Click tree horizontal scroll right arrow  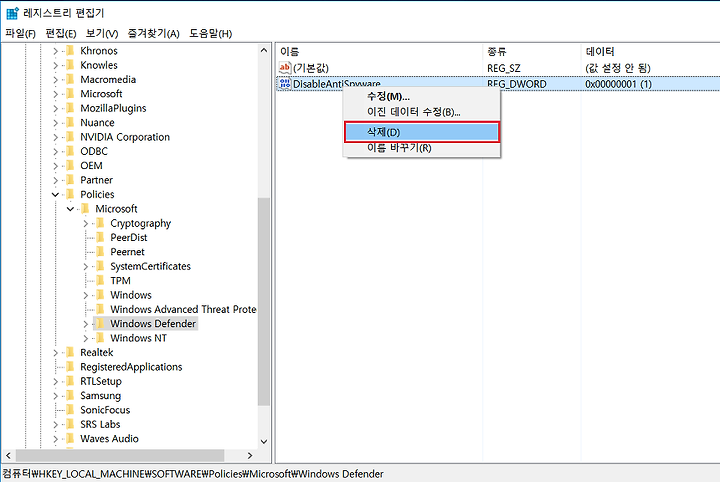(250, 455)
